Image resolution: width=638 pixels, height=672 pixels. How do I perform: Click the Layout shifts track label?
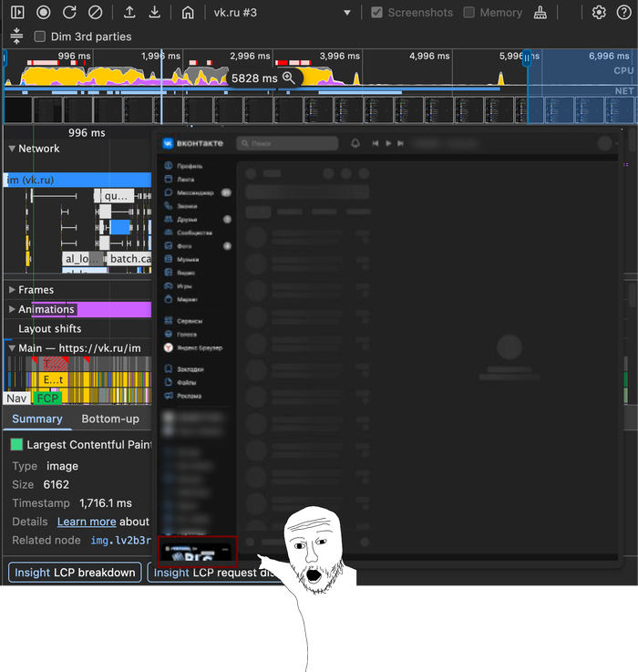point(50,328)
